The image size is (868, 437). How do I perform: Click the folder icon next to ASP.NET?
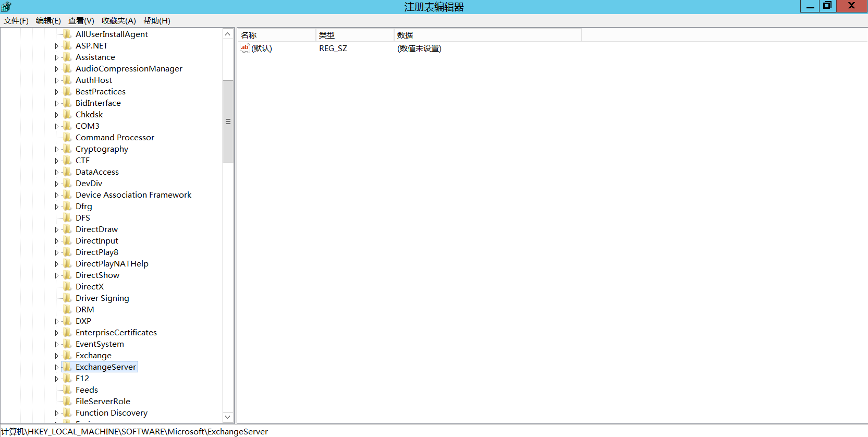68,46
